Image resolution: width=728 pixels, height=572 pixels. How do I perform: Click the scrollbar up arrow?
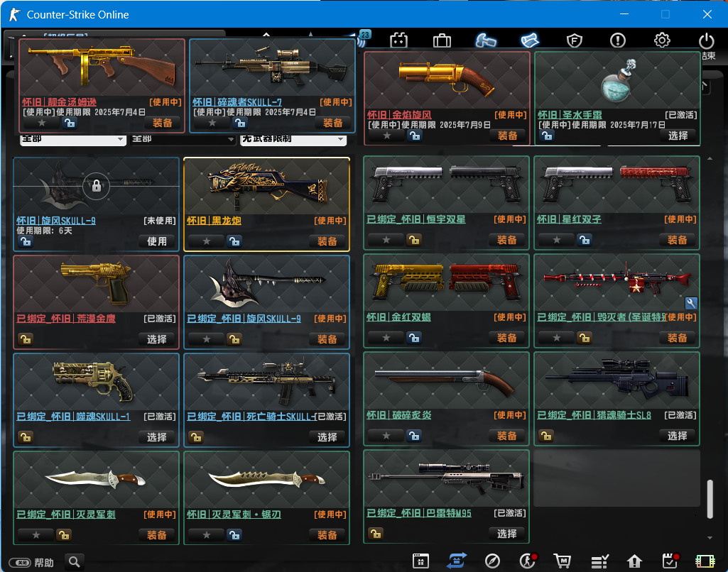(x=710, y=159)
